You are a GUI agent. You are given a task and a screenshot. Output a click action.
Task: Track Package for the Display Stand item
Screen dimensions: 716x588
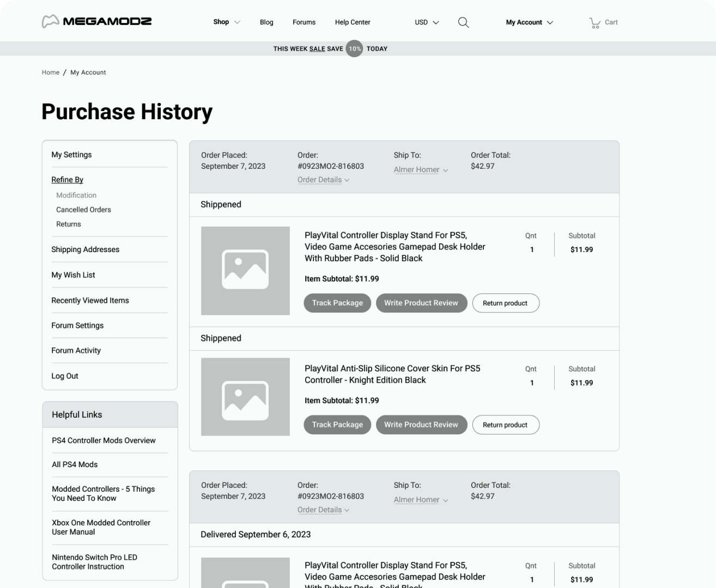pos(337,303)
